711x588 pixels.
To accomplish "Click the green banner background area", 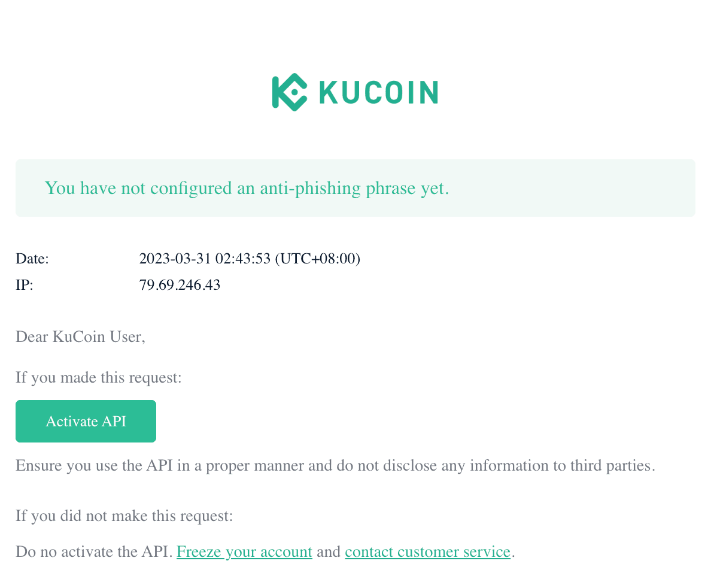I will tap(569, 187).
